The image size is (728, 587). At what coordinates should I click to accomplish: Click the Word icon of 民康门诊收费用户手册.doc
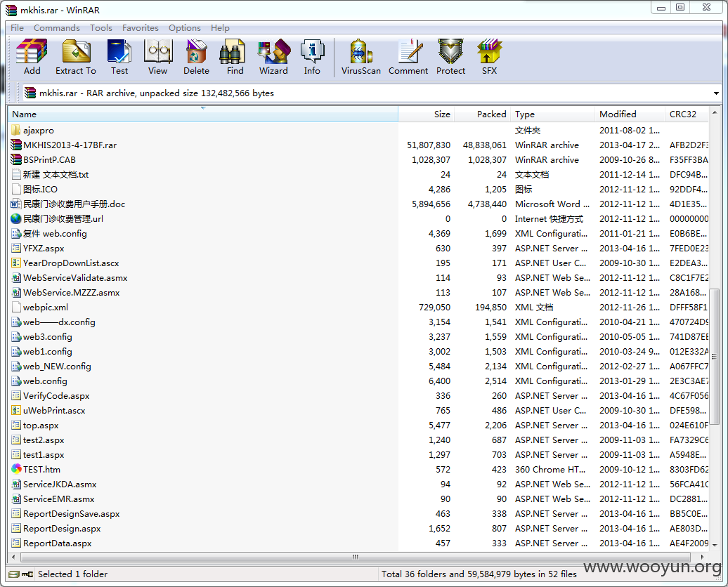pyautogui.click(x=15, y=204)
